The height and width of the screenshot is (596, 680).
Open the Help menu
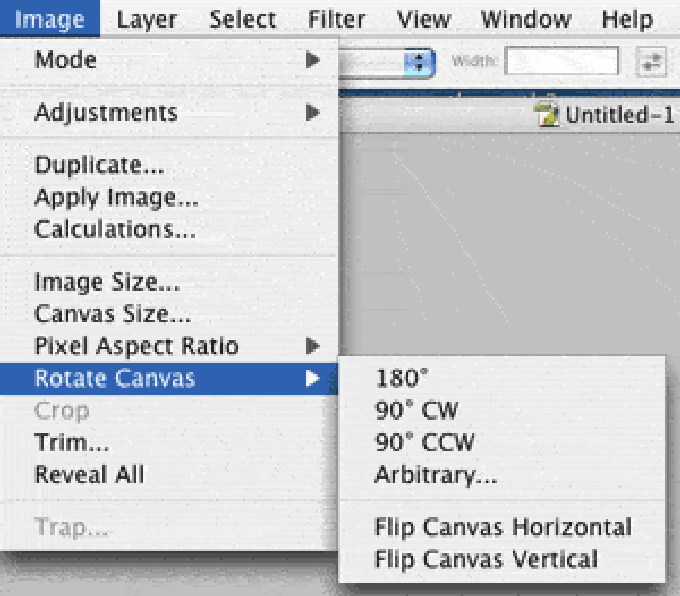click(x=627, y=19)
